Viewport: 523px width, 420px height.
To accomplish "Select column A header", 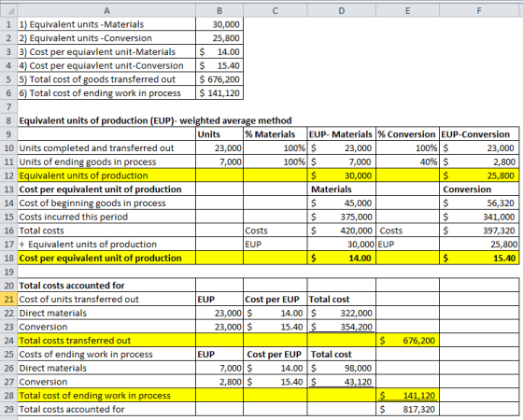I will pyautogui.click(x=106, y=10).
